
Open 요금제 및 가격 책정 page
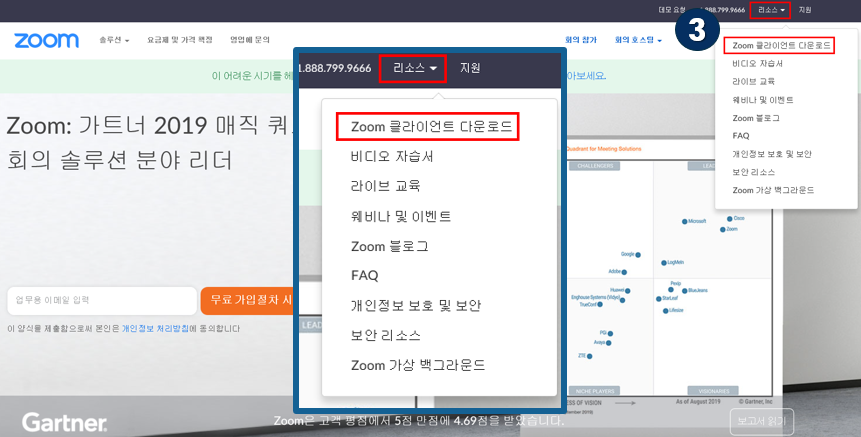click(x=180, y=40)
